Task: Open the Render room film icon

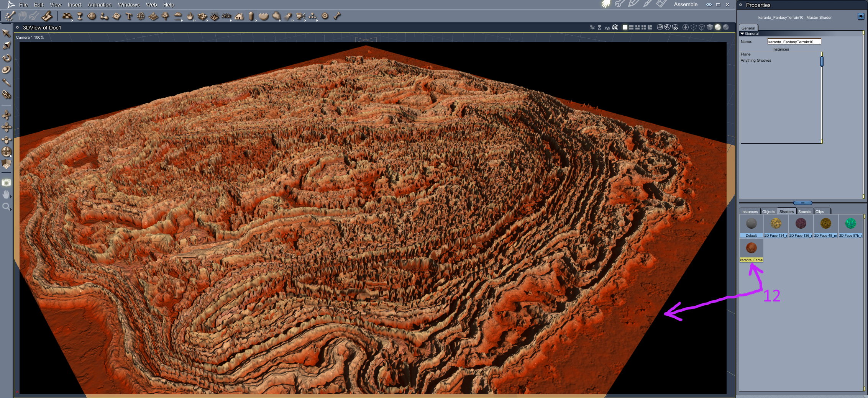Action: point(661,4)
